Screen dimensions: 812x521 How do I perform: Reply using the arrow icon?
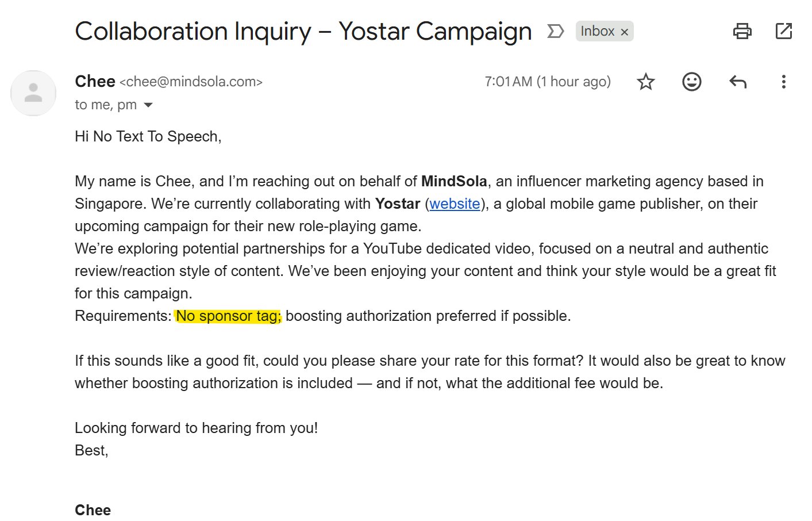[737, 82]
